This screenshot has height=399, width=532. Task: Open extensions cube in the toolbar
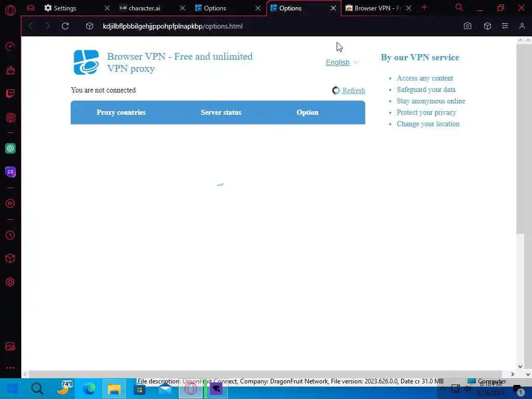(487, 26)
